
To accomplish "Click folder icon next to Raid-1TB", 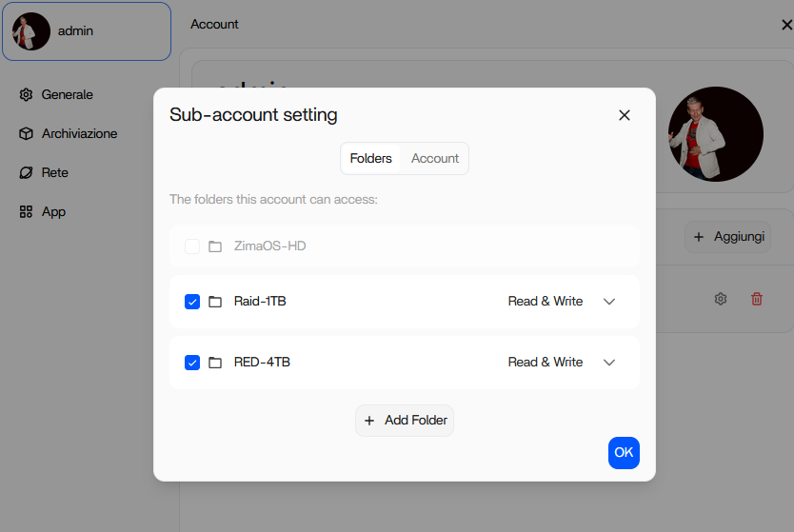I will 215,302.
